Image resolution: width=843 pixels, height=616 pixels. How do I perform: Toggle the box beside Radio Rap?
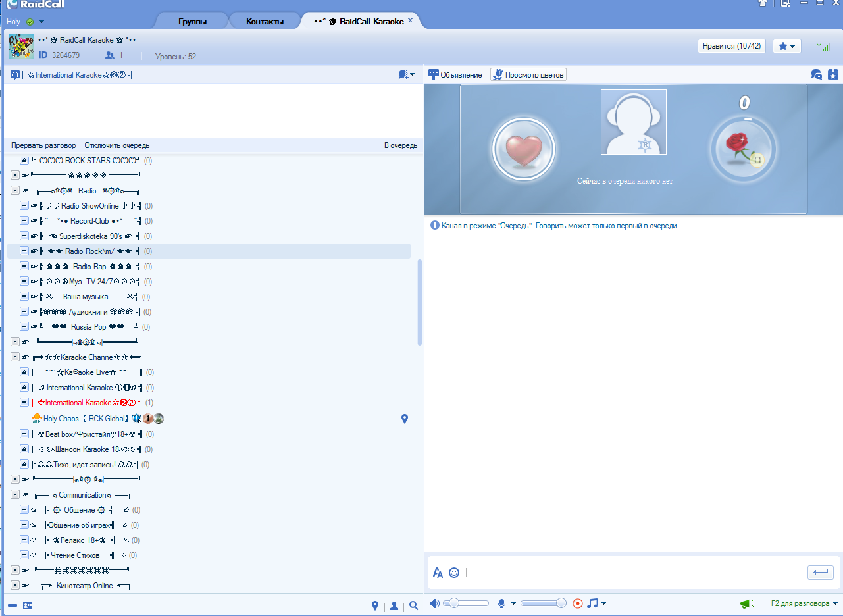pyautogui.click(x=24, y=267)
